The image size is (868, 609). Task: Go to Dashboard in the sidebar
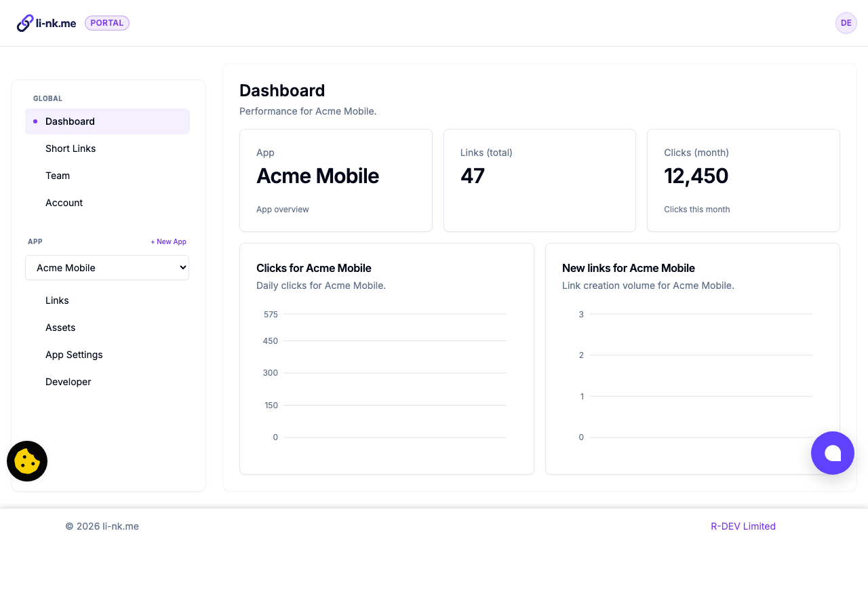[x=107, y=121]
